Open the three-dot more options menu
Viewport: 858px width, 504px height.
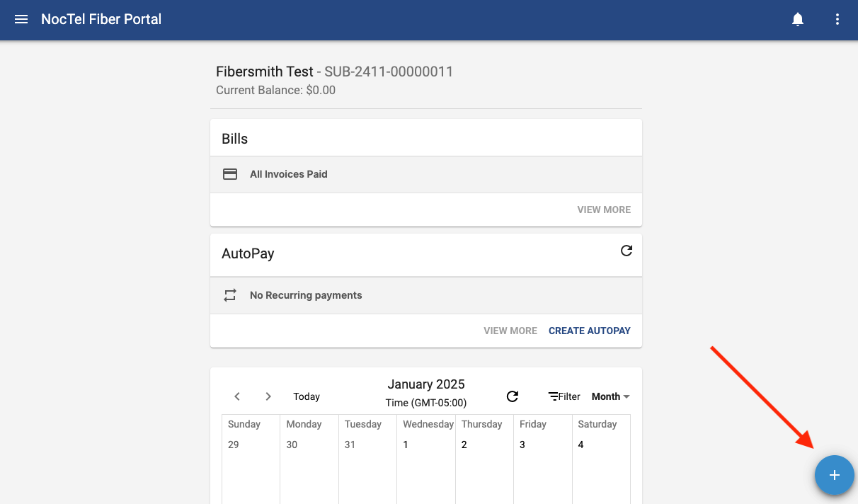[x=837, y=20]
